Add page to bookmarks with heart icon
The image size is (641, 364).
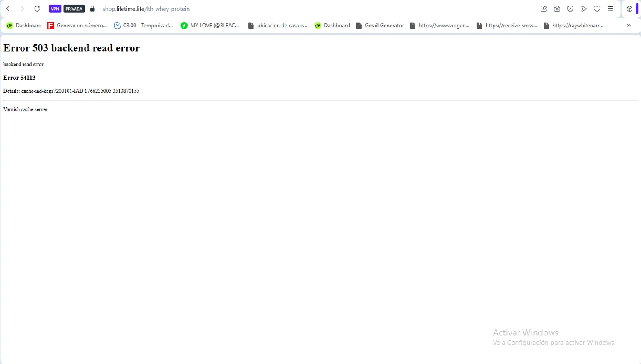pos(597,9)
